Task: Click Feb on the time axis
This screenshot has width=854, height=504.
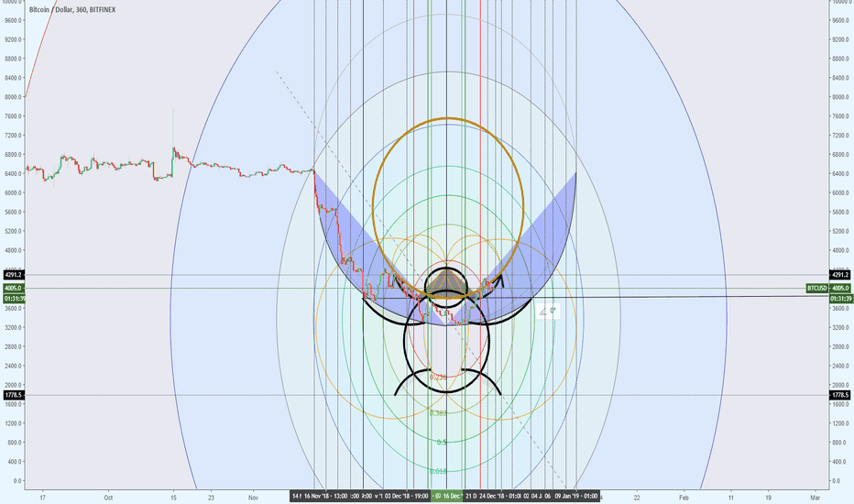Action: pyautogui.click(x=684, y=498)
